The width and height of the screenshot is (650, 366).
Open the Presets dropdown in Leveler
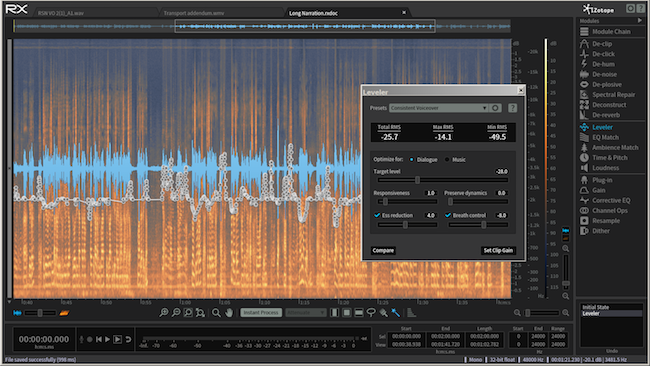click(x=439, y=108)
